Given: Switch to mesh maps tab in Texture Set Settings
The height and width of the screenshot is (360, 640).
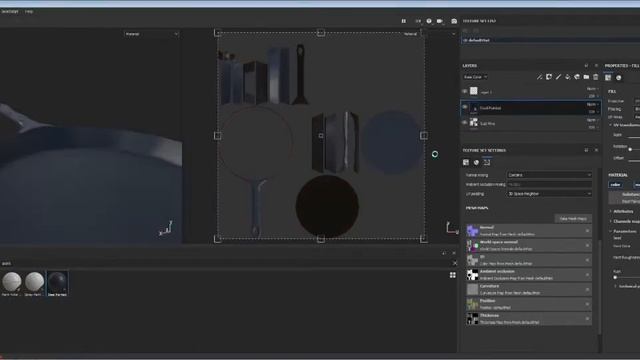Looking at the screenshot, I should (x=487, y=162).
